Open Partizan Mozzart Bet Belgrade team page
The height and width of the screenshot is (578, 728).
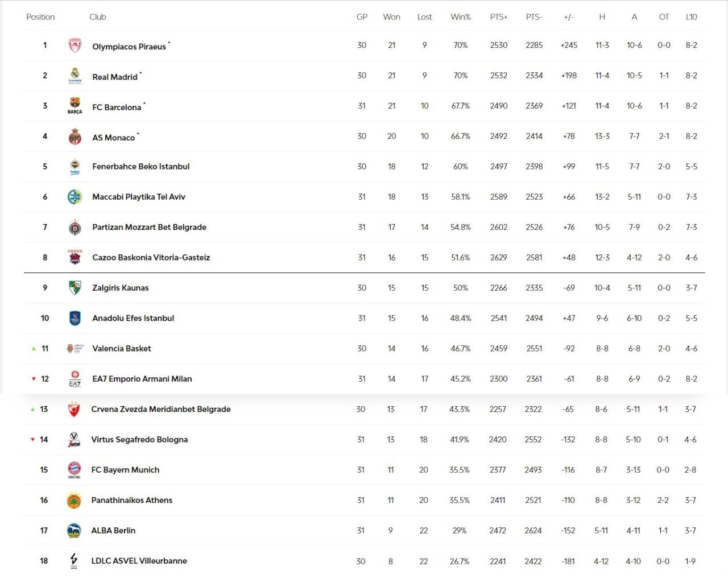tap(149, 227)
